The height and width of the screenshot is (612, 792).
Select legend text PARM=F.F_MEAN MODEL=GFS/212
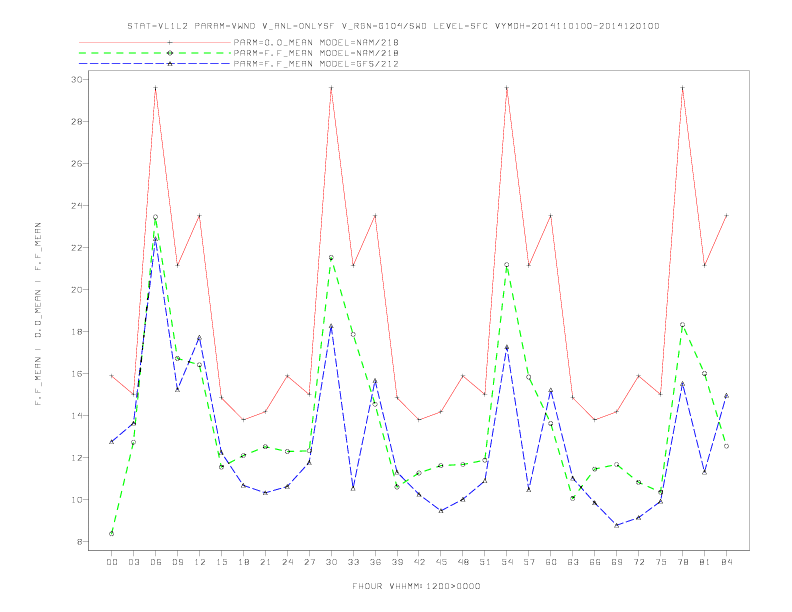316,64
